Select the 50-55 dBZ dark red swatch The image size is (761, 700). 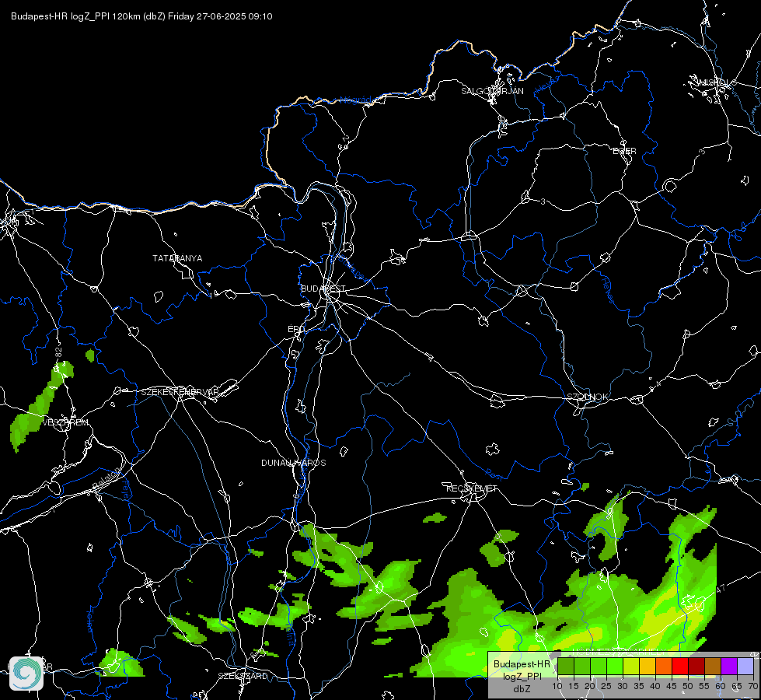click(x=696, y=667)
